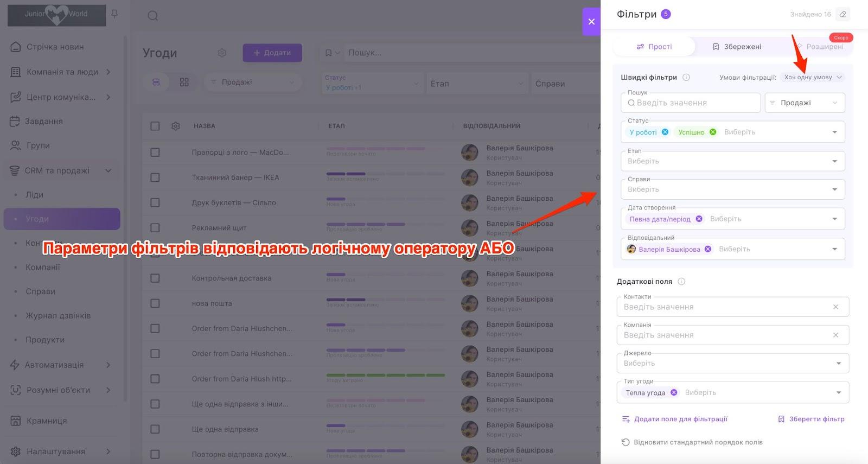Image resolution: width=868 pixels, height=464 pixels.
Task: Remove the 'Певна дата/період' chip
Action: [699, 219]
